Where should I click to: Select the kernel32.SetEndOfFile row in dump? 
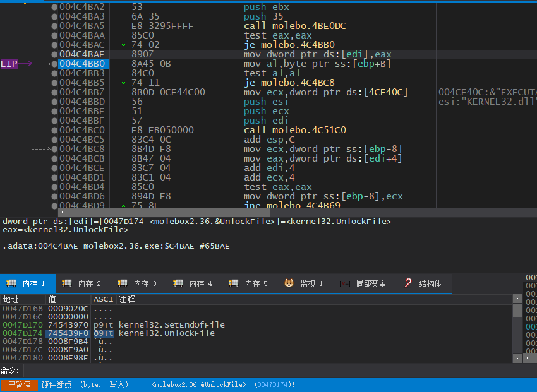171,324
